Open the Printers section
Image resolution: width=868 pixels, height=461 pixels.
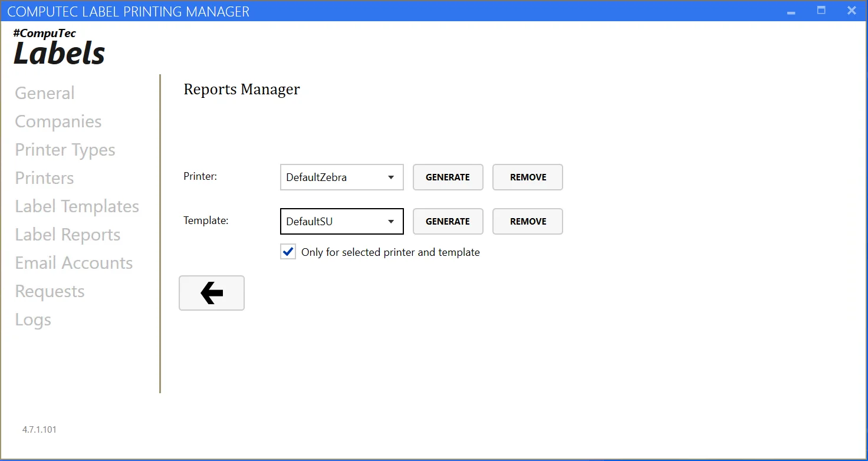44,177
